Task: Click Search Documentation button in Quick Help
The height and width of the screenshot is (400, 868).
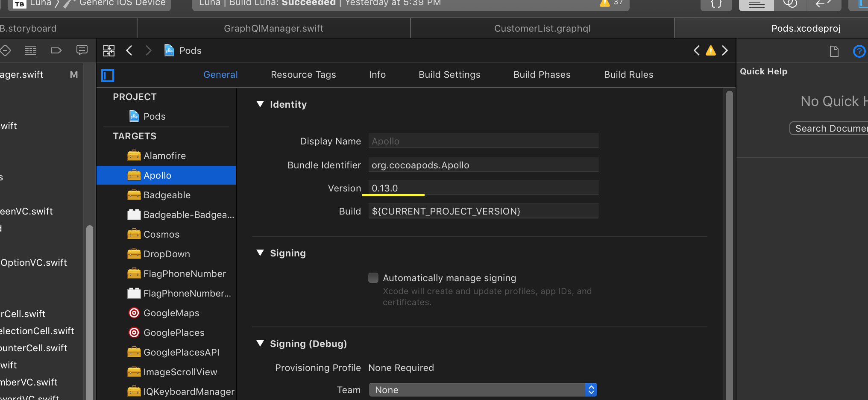Action: point(829,128)
